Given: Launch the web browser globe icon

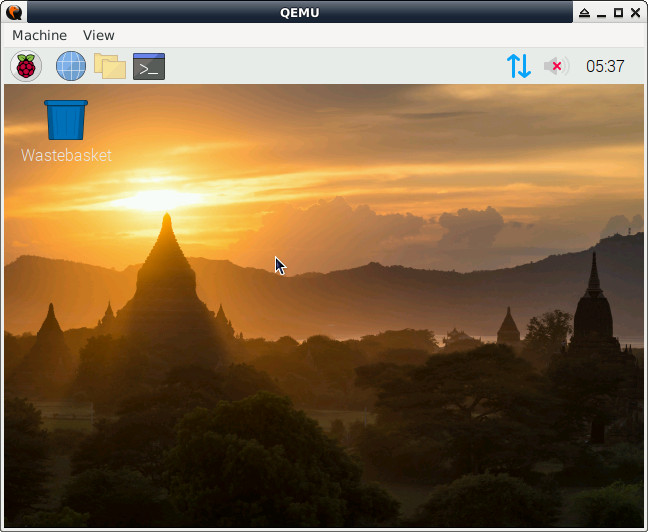Looking at the screenshot, I should pyautogui.click(x=71, y=66).
